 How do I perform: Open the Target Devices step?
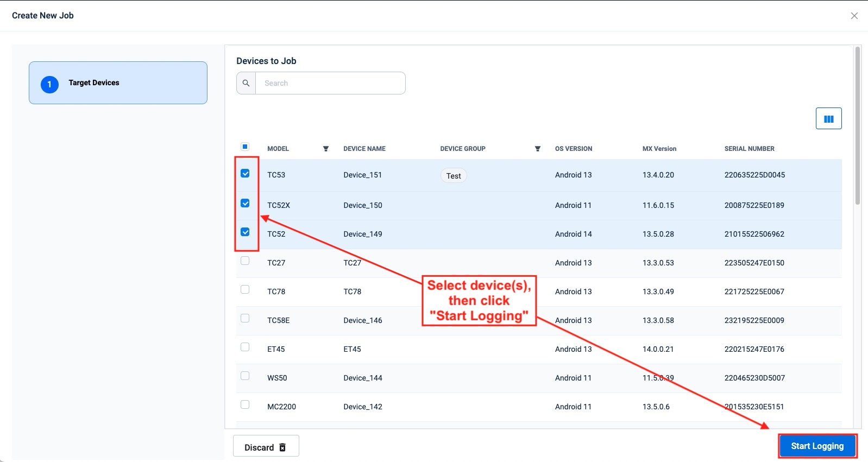118,83
